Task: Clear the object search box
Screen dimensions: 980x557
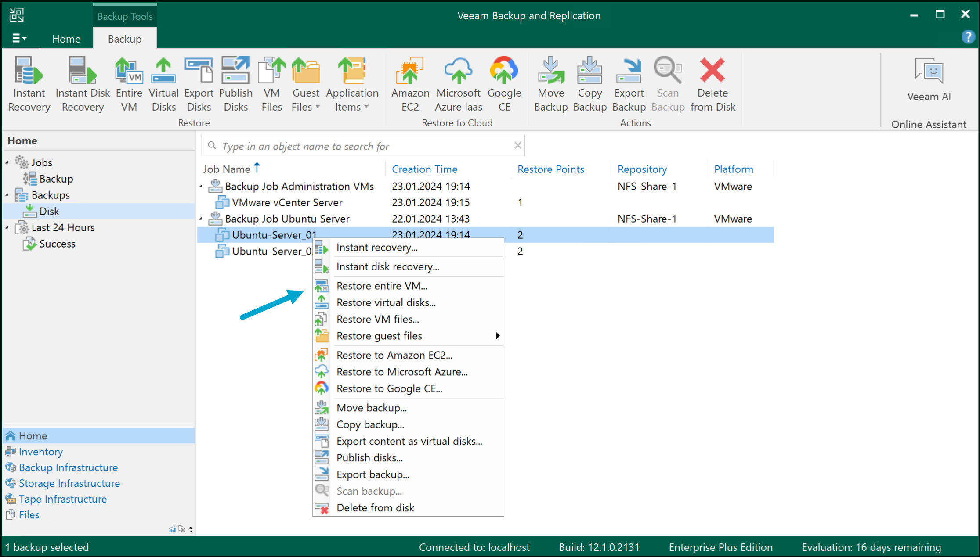Action: [x=517, y=145]
